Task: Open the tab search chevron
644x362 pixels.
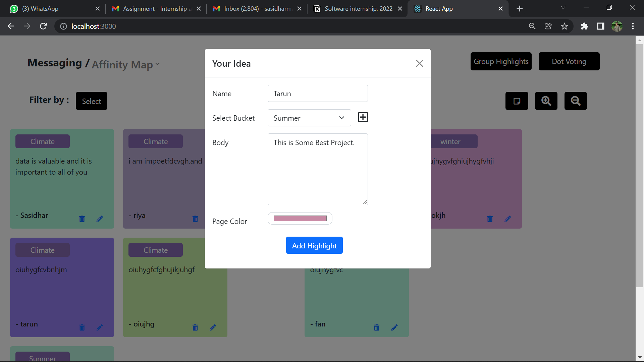Action: pos(563,8)
